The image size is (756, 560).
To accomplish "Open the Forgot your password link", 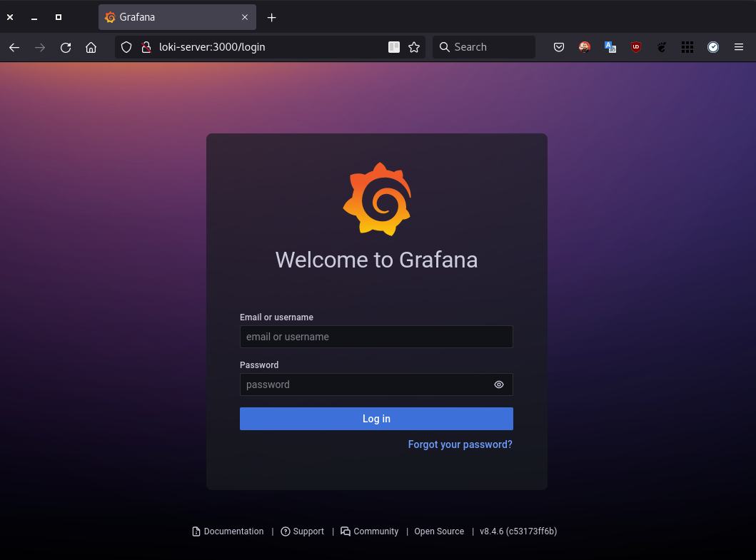I will (460, 444).
